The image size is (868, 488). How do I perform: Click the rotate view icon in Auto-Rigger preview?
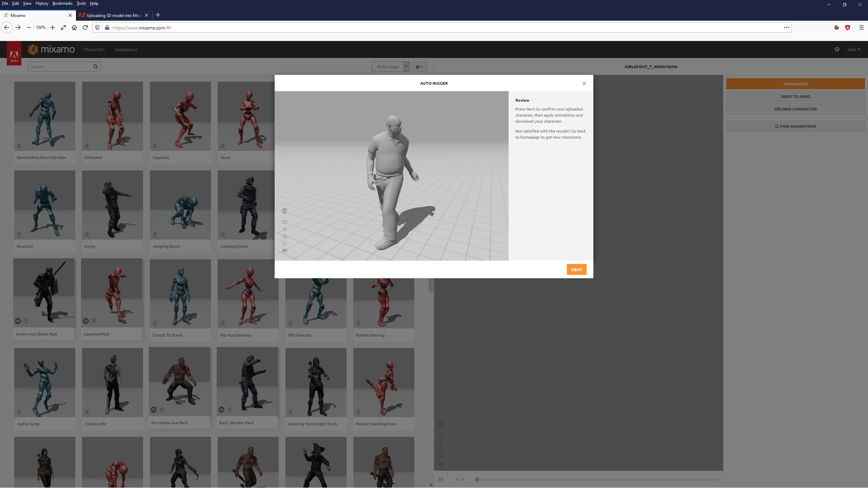click(284, 222)
